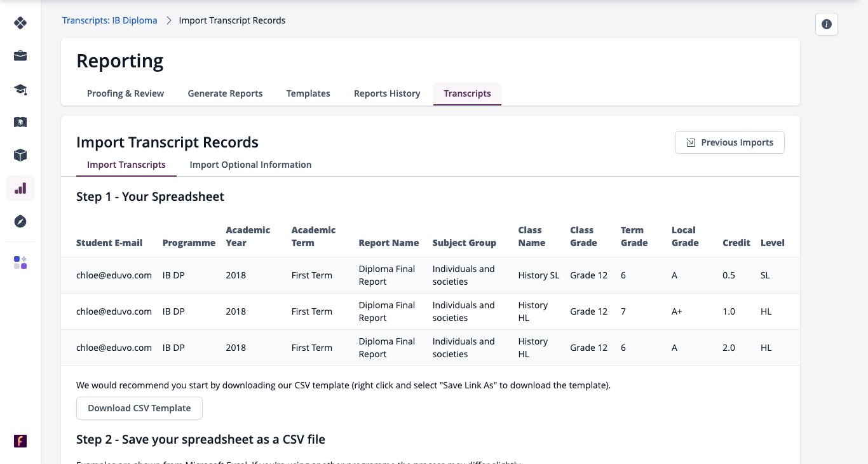The width and height of the screenshot is (868, 464).
Task: Open the Generate Reports tab
Action: 225,93
